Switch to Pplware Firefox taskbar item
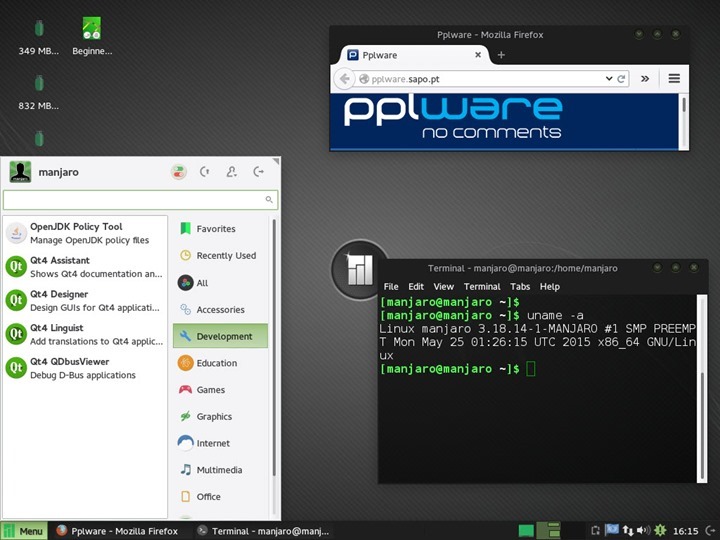Viewport: 720px width, 540px height. (x=118, y=531)
